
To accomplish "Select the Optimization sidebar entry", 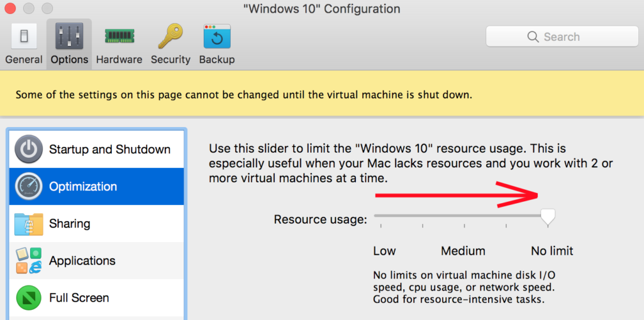I will point(96,187).
